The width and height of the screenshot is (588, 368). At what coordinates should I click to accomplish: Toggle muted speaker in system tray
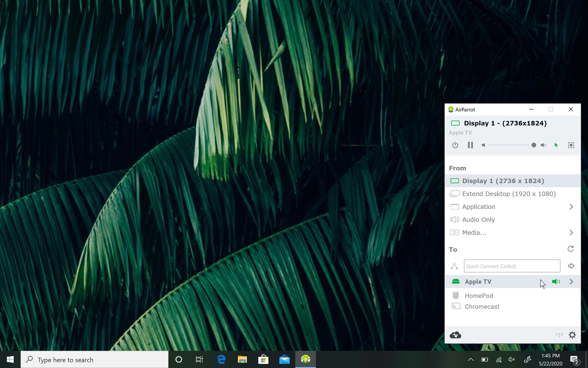click(x=512, y=360)
